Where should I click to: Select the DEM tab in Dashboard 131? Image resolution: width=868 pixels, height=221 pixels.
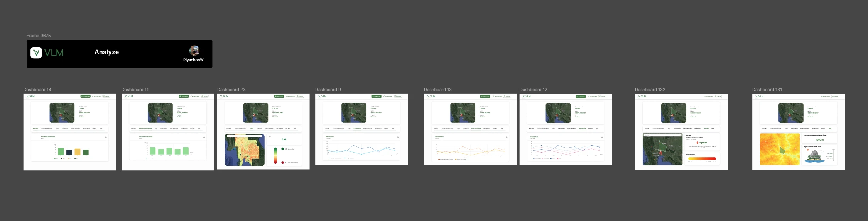(830, 128)
